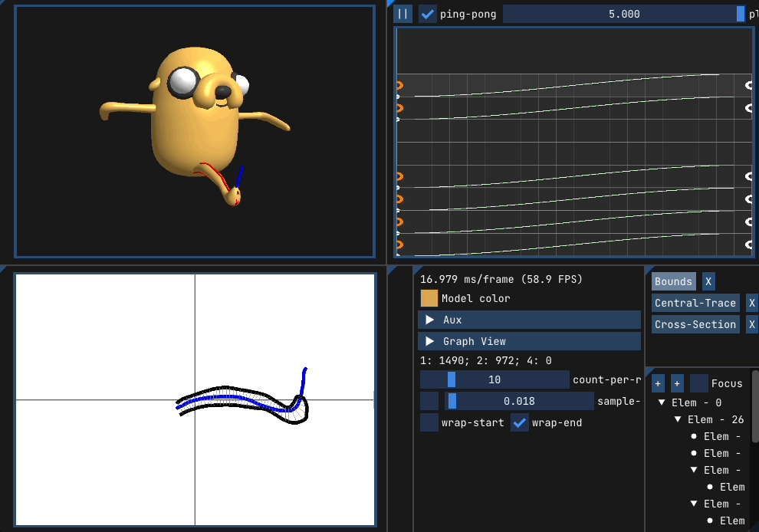759x532 pixels.
Task: Close the Bounds entry with its X
Action: tap(708, 281)
